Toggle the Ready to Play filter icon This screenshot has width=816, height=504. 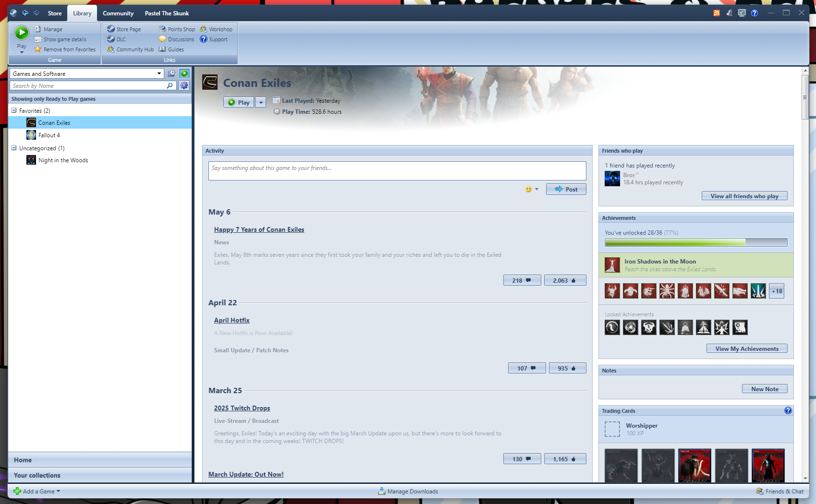point(184,73)
